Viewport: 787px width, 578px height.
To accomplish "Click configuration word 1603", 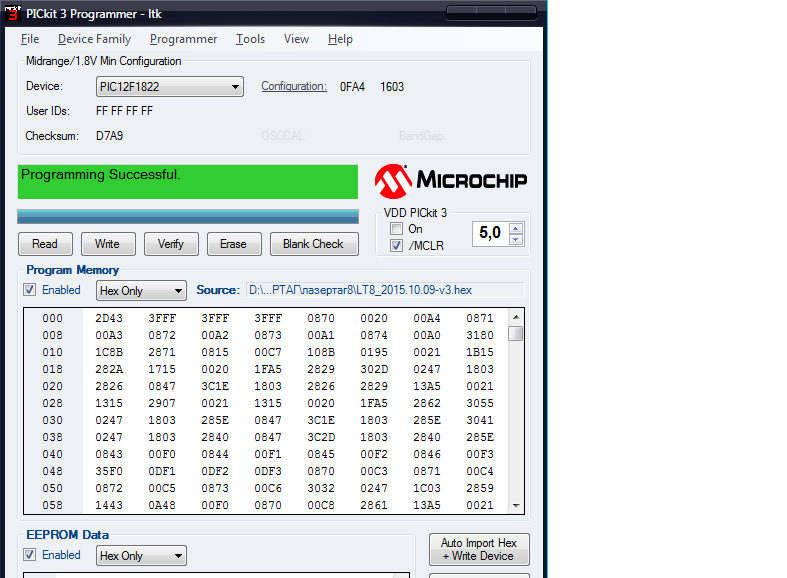I will pos(392,87).
